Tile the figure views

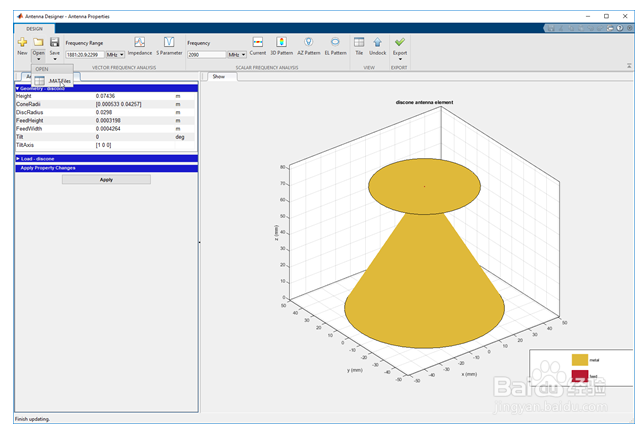359,46
